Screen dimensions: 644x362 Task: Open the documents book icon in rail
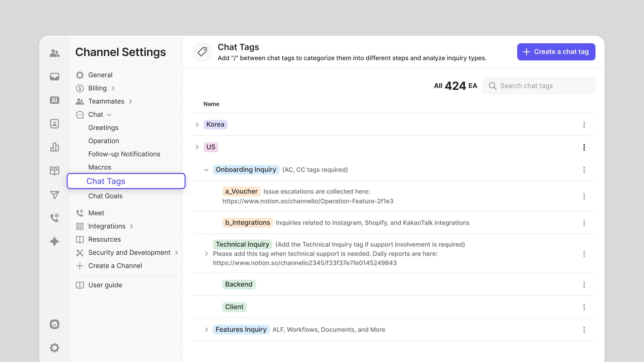point(54,171)
